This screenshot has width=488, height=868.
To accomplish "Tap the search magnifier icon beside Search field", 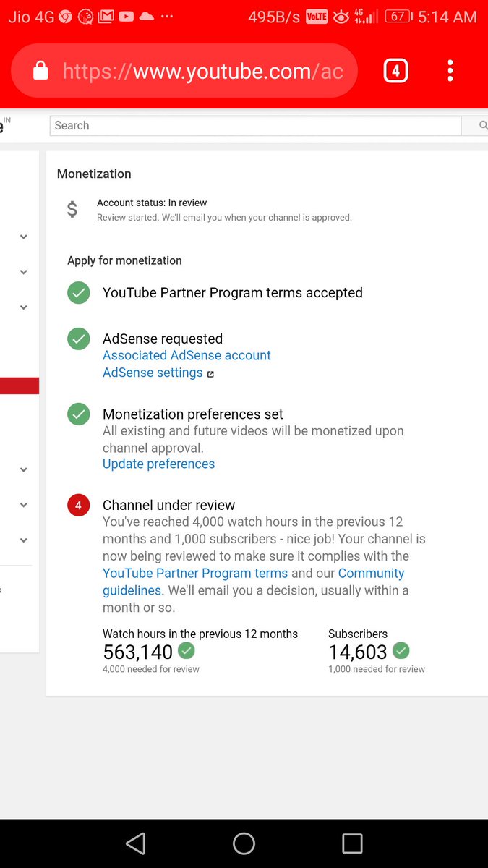I will tap(483, 126).
